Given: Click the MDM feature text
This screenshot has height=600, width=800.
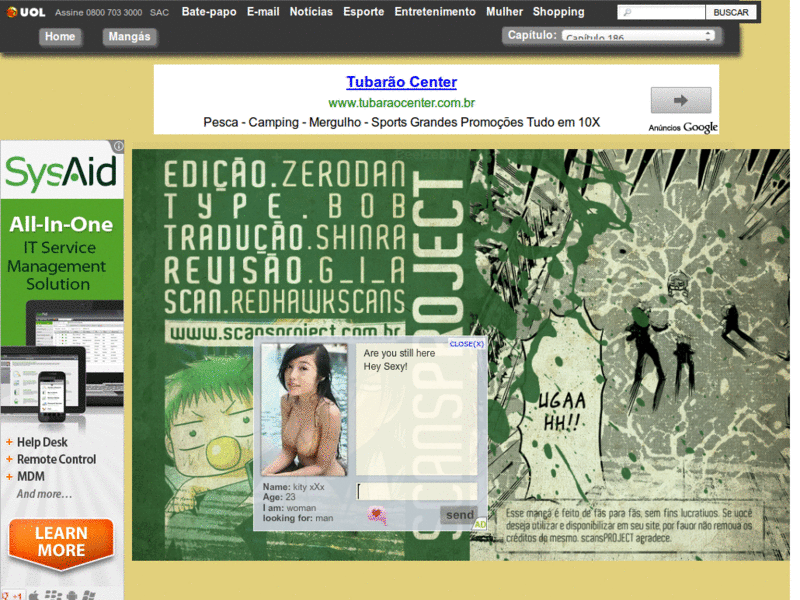Looking at the screenshot, I should coord(31,477).
